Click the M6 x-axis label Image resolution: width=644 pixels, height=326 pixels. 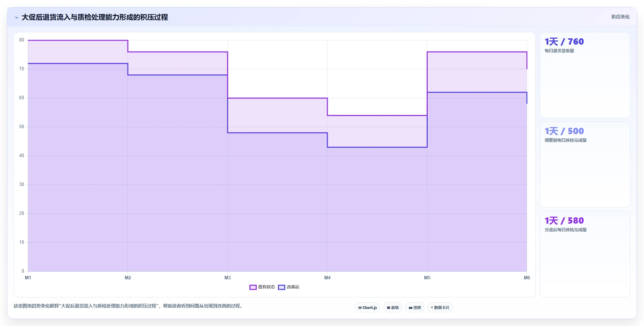pos(527,278)
